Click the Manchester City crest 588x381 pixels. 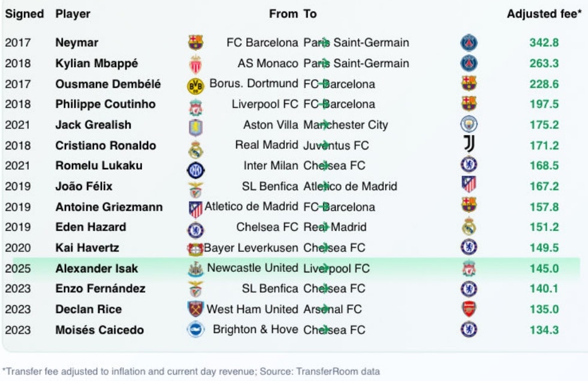(469, 125)
